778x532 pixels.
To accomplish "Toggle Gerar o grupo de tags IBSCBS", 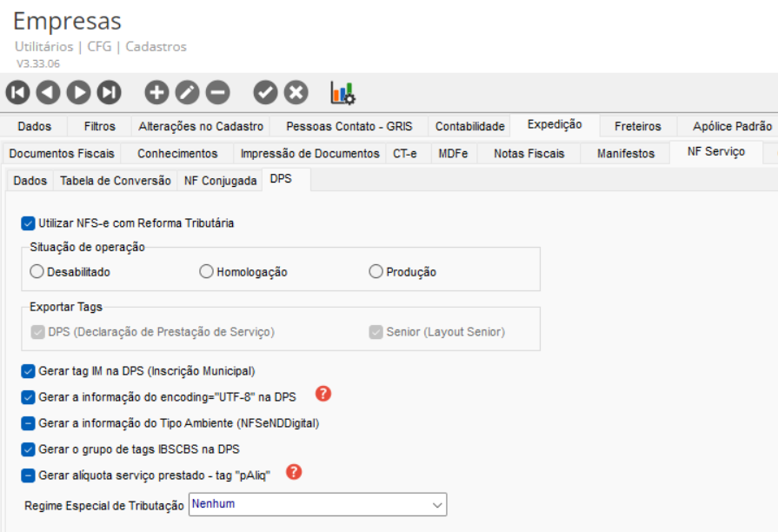I will coord(29,449).
